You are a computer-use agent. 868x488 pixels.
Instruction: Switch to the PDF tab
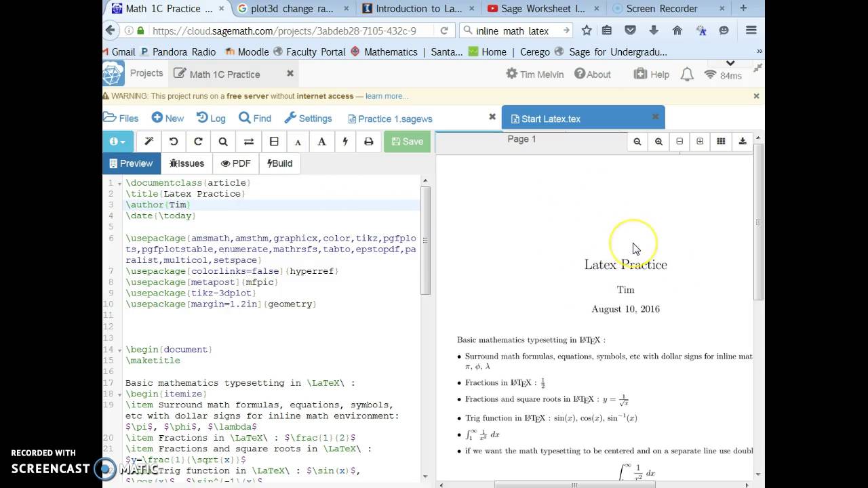(235, 163)
